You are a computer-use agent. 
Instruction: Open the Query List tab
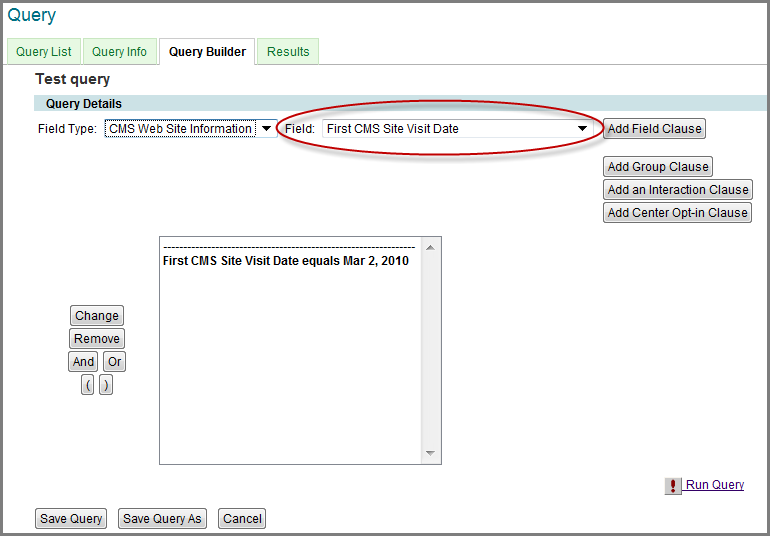(x=44, y=52)
